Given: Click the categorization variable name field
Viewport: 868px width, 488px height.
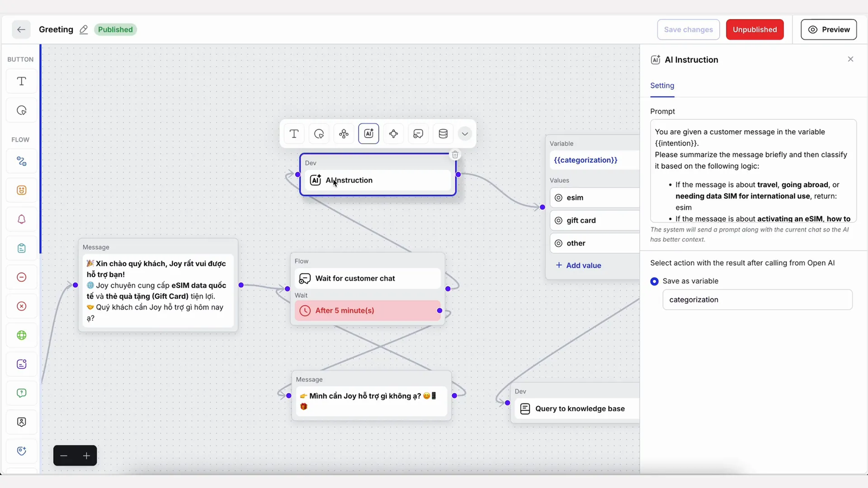Looking at the screenshot, I should (x=757, y=299).
